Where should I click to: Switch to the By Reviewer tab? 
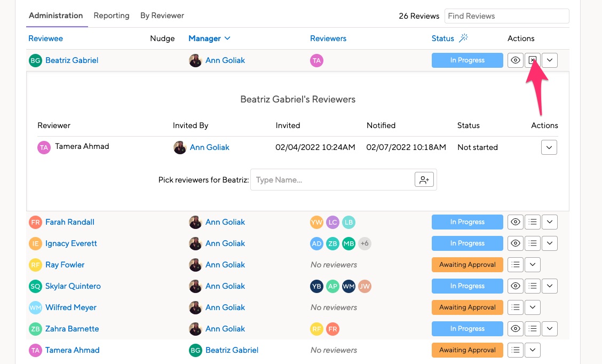click(162, 15)
